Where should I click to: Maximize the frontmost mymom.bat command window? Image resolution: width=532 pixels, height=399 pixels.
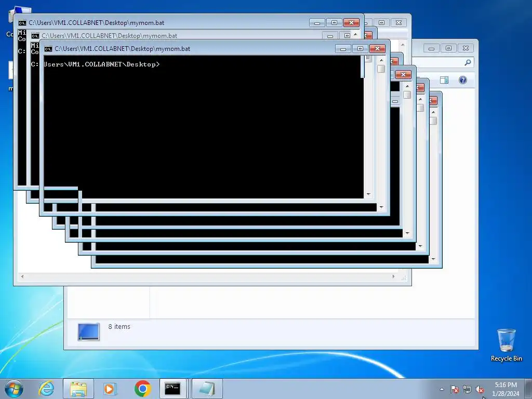click(x=360, y=49)
